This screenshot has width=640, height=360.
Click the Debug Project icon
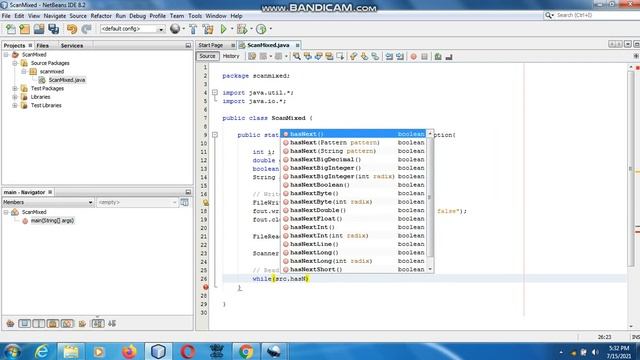(242, 29)
